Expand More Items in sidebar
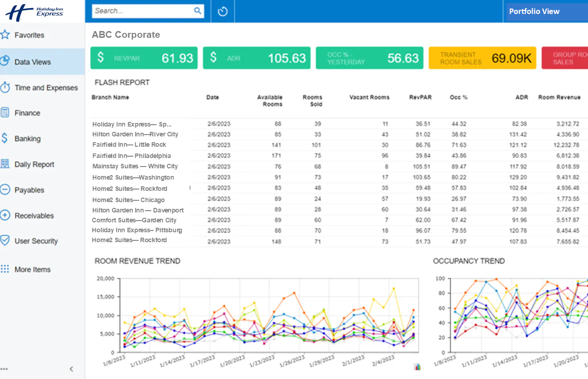Screen dimensions: 588x379 pos(42,270)
